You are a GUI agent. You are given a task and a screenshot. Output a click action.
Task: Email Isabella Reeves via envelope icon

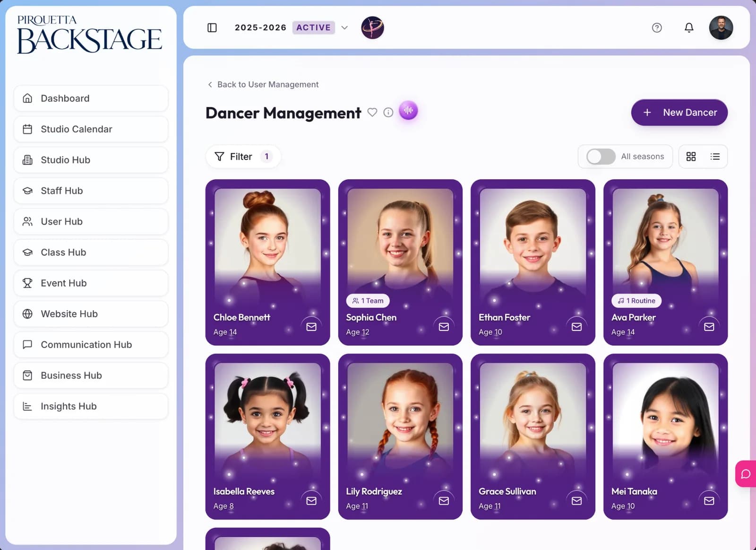coord(311,501)
